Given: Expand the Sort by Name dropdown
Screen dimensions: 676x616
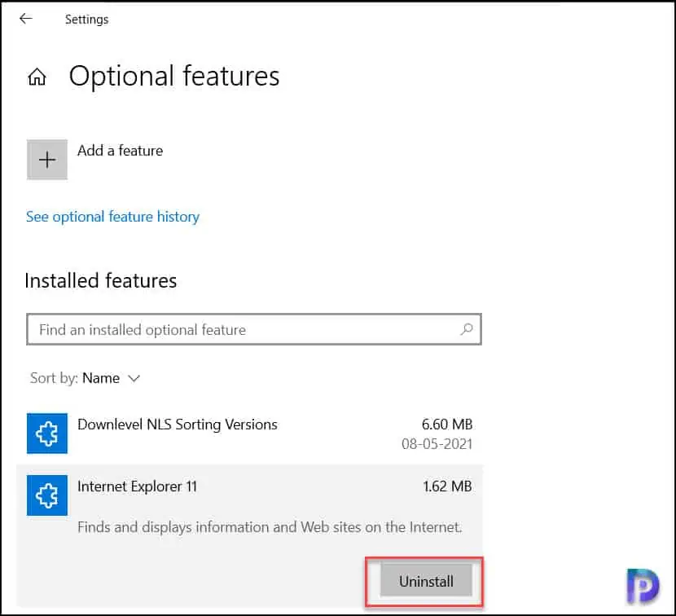Looking at the screenshot, I should (85, 378).
